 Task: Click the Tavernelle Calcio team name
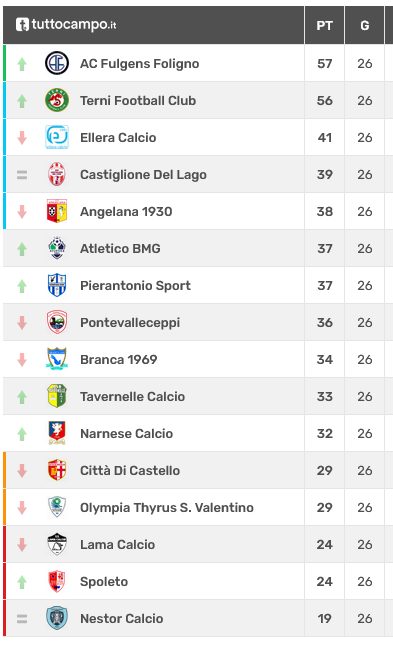(x=132, y=396)
